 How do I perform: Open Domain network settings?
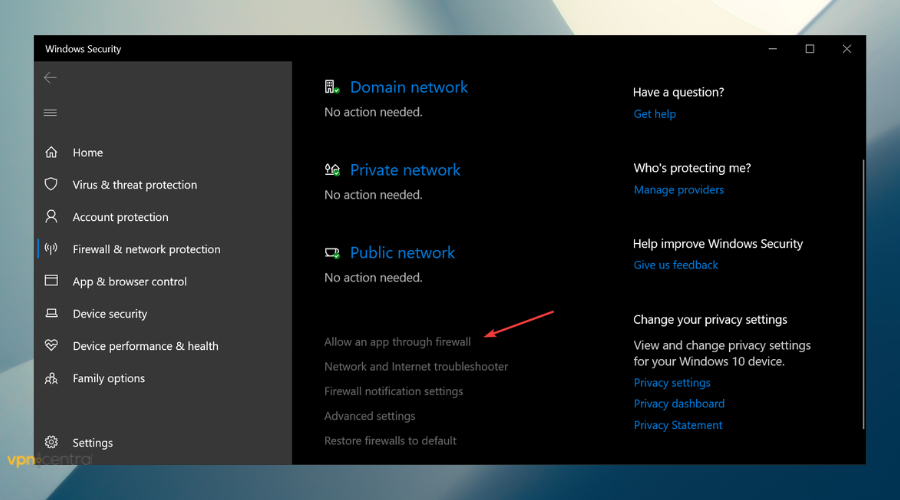[x=408, y=88]
